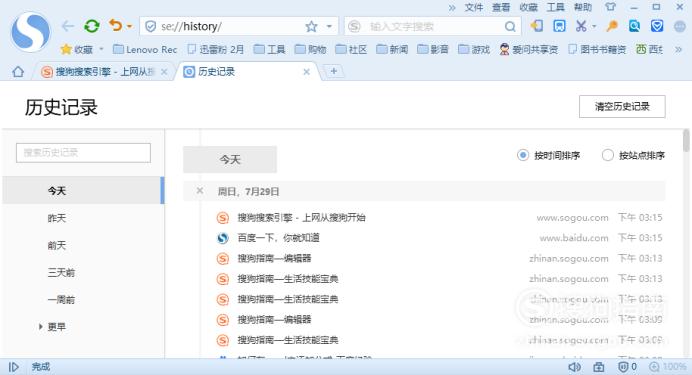Click the 清空历史记录 button
Image resolution: width=692 pixels, height=375 pixels.
point(622,106)
